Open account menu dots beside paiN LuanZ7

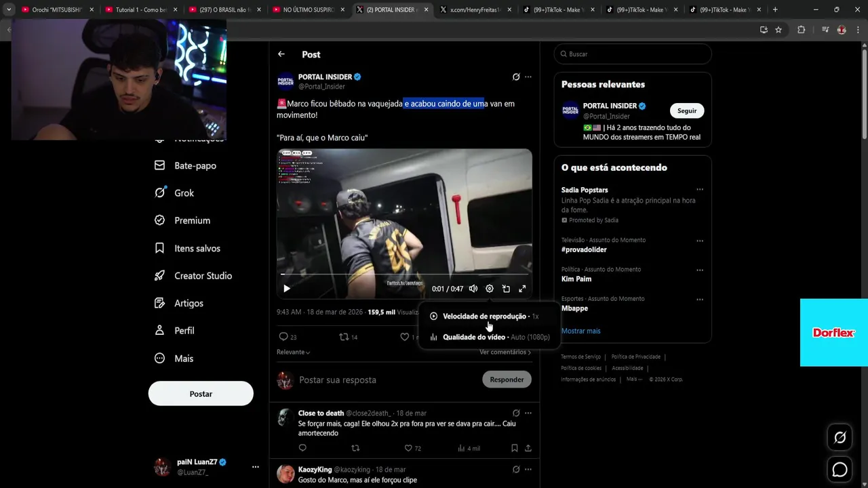[256, 467]
